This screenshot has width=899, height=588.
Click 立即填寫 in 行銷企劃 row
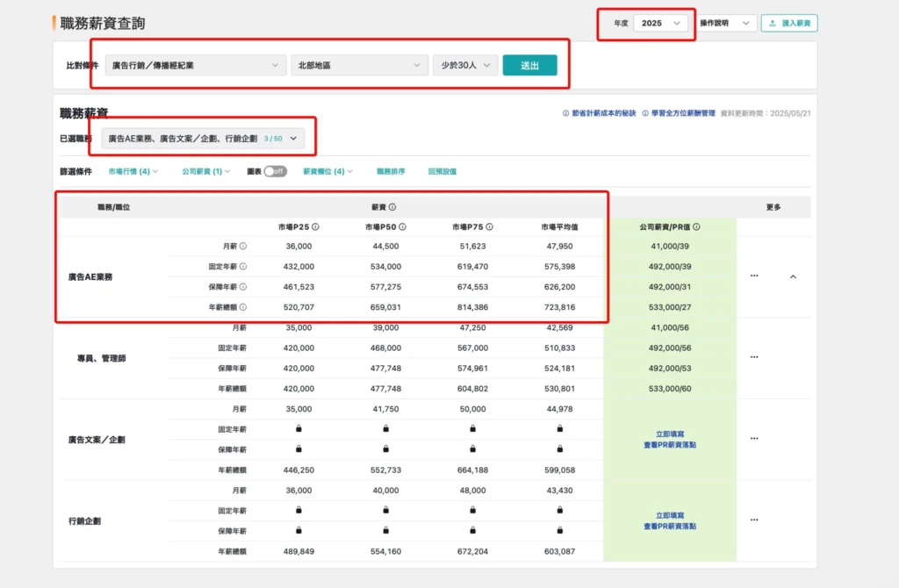(x=670, y=516)
